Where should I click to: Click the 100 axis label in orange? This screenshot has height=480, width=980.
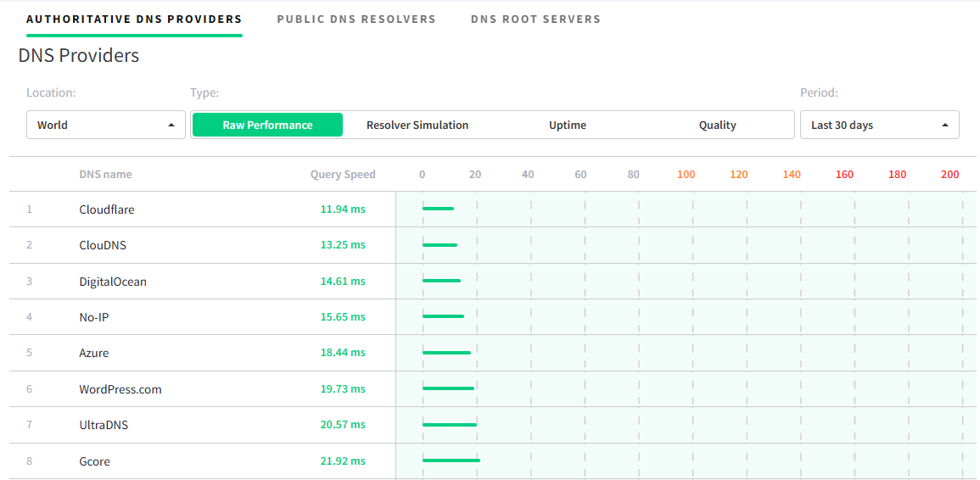pyautogui.click(x=686, y=175)
